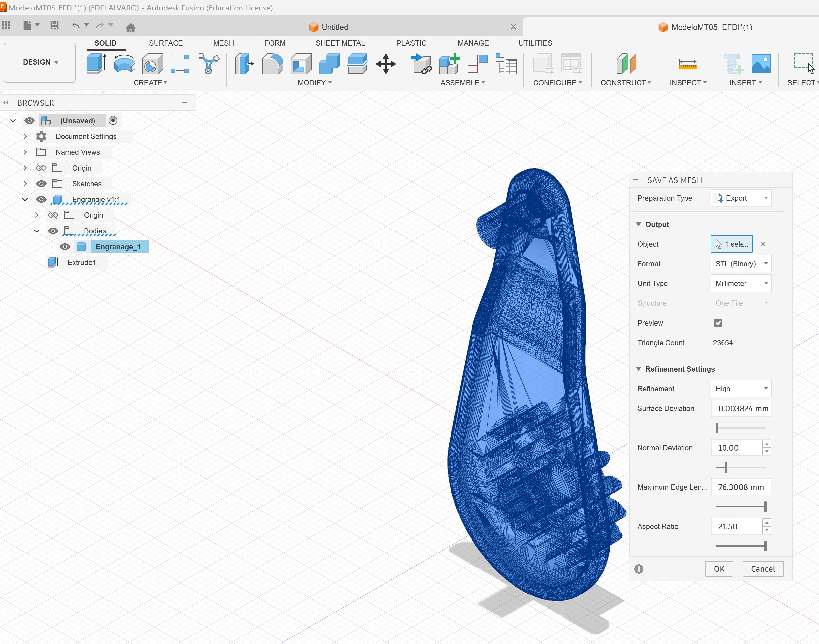Select the Fillet tool in Modify
819x644 pixels.
pyautogui.click(x=272, y=63)
